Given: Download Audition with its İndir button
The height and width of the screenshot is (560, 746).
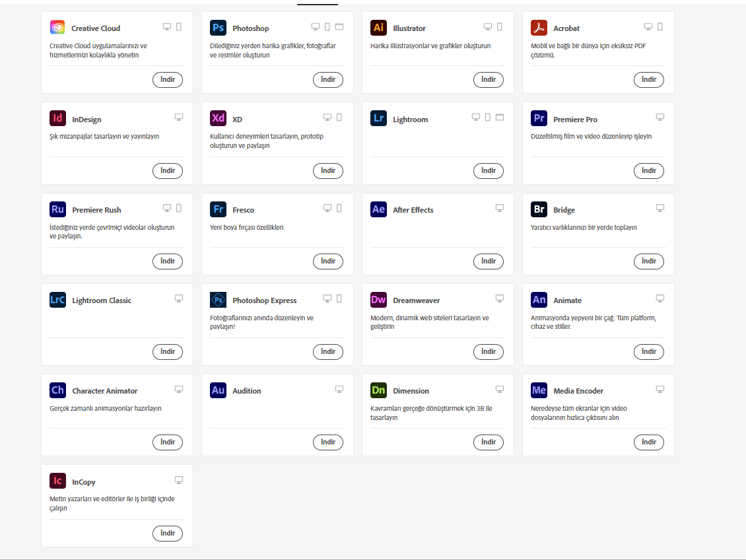Looking at the screenshot, I should [328, 442].
